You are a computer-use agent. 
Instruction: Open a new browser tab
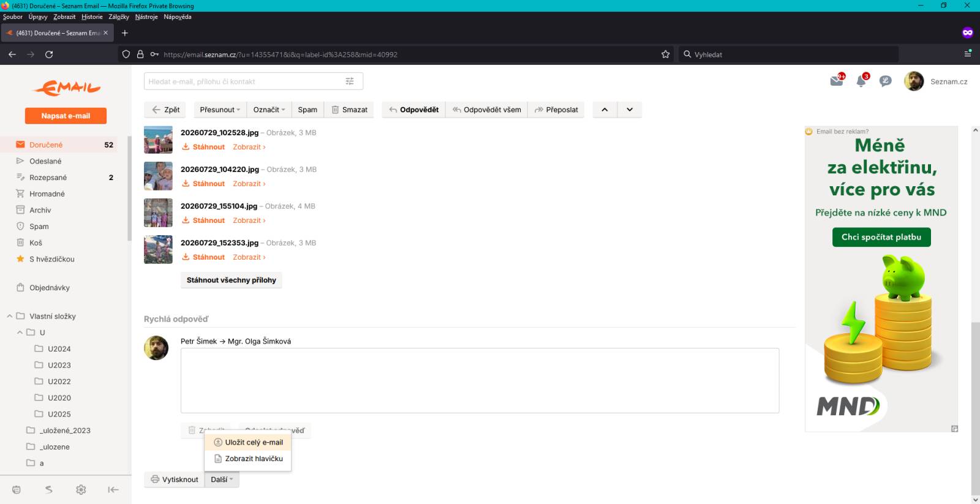tap(125, 33)
